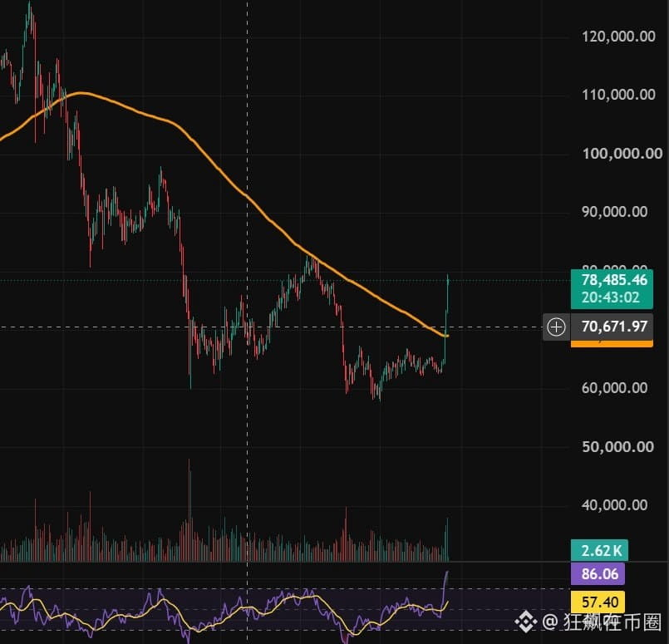Click the 60,000.00 price axis label
669x644 pixels.
click(615, 388)
